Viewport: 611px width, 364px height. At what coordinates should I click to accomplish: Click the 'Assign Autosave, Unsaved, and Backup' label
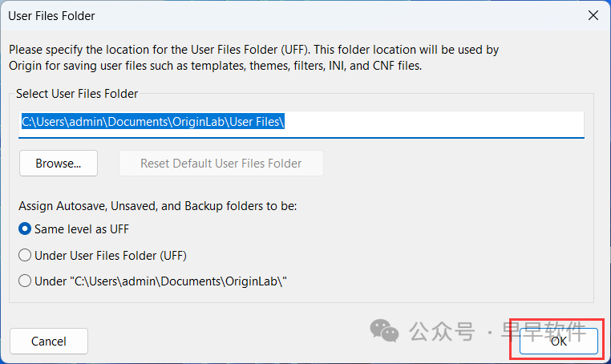pos(157,206)
